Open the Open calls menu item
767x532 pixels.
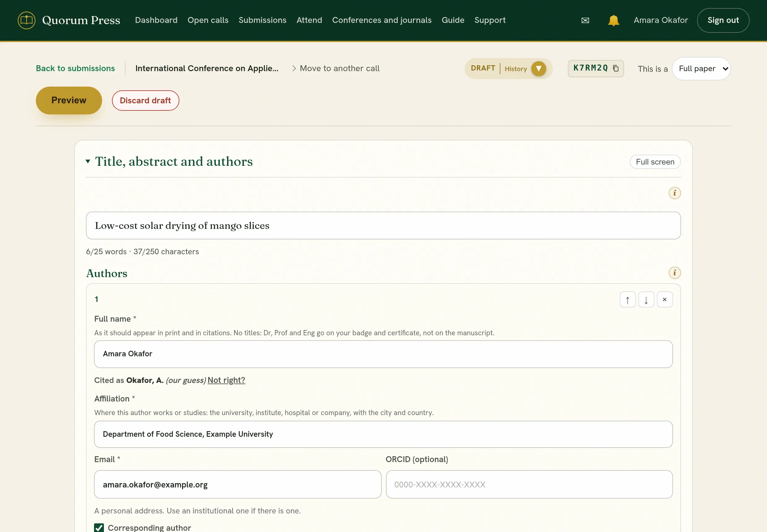click(208, 20)
